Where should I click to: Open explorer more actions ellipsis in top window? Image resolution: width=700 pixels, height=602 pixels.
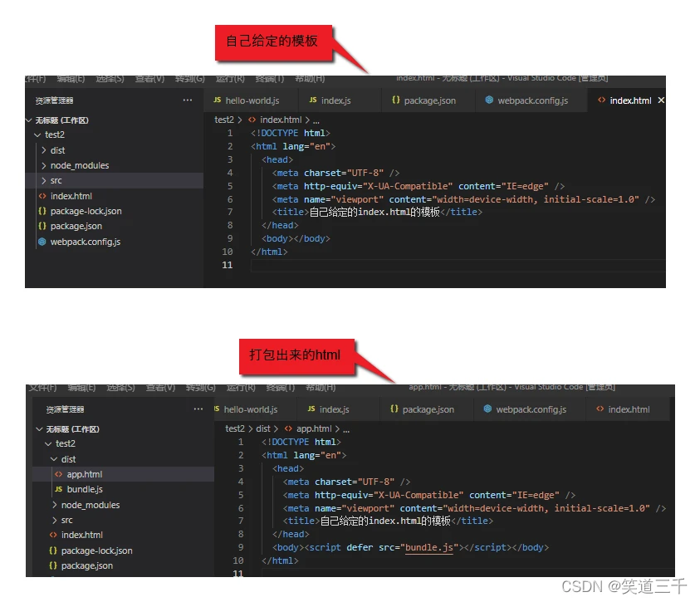(188, 100)
